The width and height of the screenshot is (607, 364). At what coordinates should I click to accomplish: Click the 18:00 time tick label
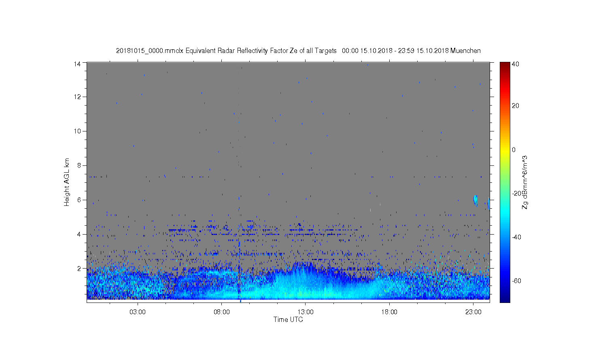(x=389, y=312)
